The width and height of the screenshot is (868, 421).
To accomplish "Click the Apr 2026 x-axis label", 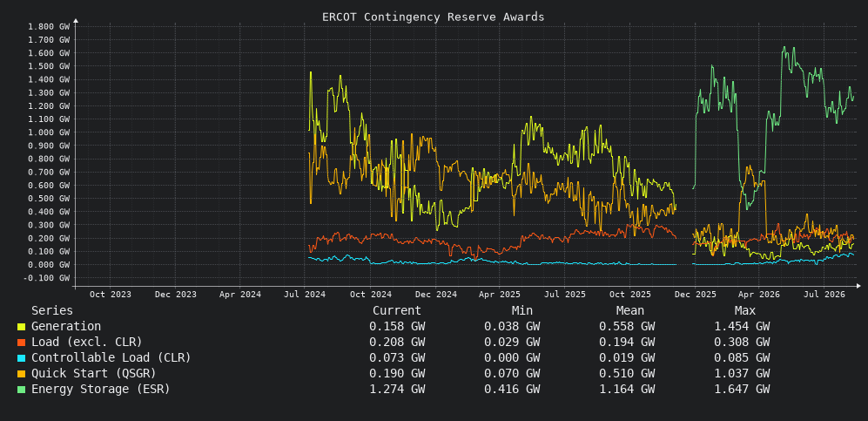I will 759,295.
